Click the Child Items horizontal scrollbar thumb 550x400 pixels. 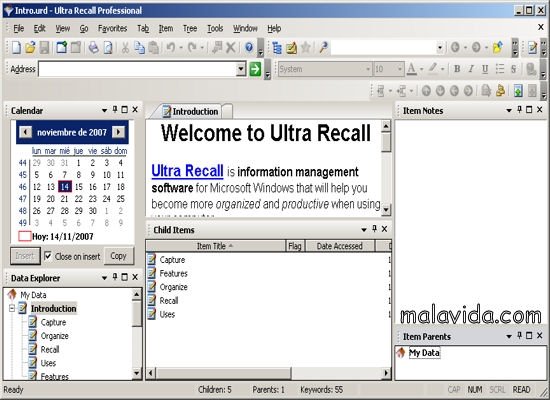[223, 373]
